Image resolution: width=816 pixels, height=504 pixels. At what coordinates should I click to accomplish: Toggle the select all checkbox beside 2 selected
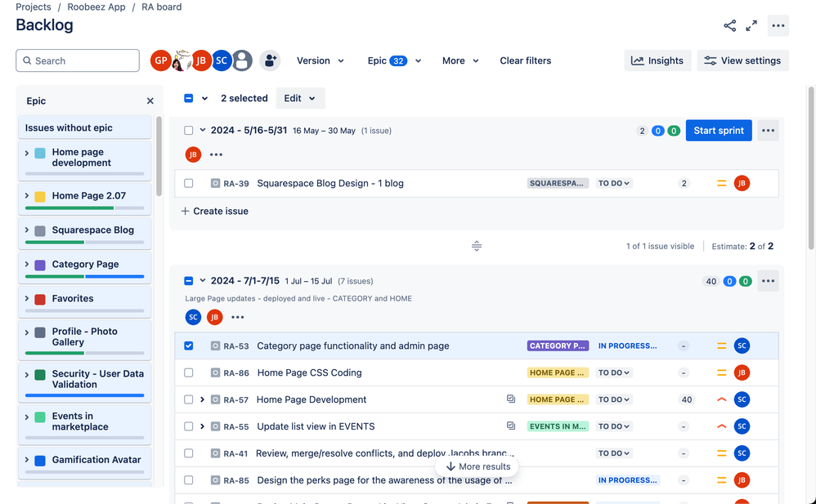(x=188, y=98)
